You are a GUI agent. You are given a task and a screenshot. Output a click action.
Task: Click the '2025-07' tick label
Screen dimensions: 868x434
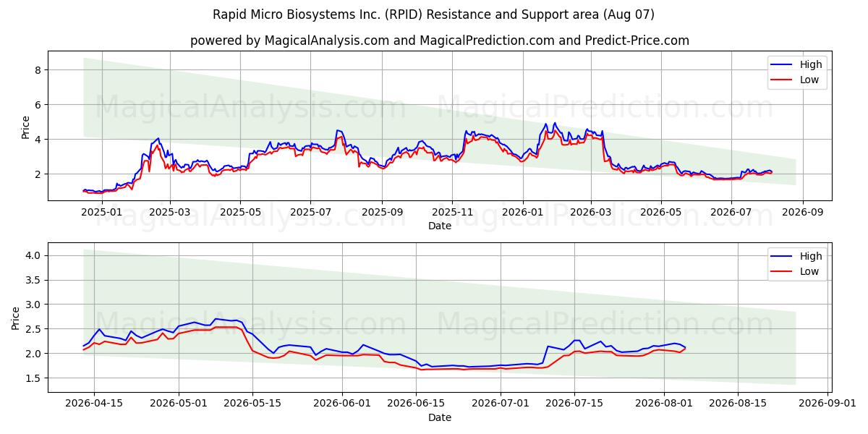(310, 212)
